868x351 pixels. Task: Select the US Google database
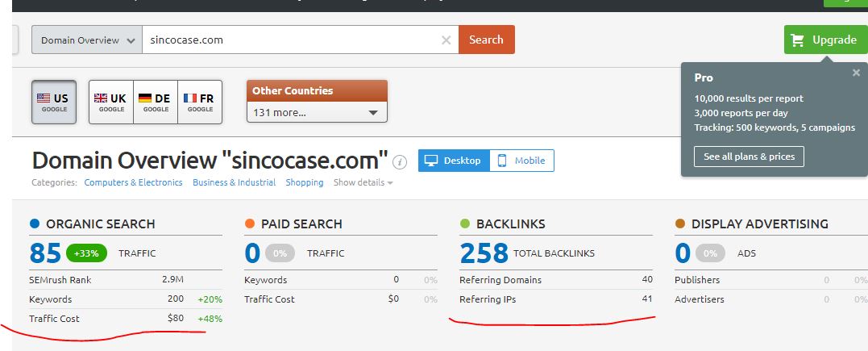click(54, 102)
